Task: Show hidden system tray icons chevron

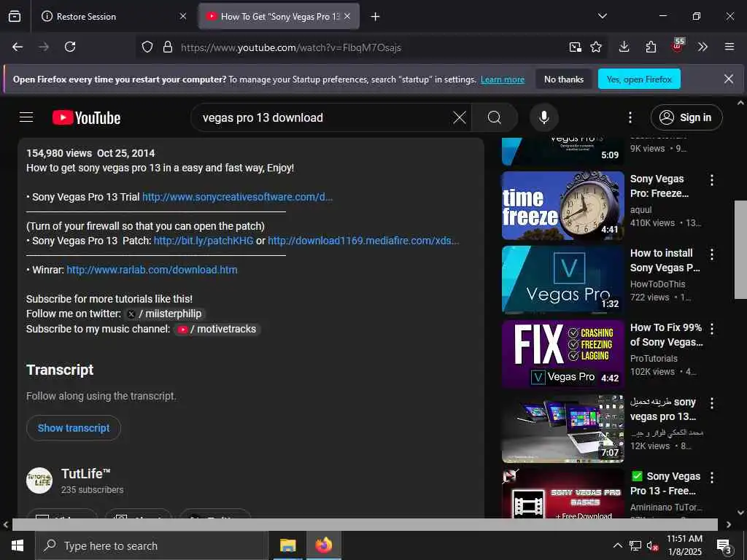Action: pos(617,545)
